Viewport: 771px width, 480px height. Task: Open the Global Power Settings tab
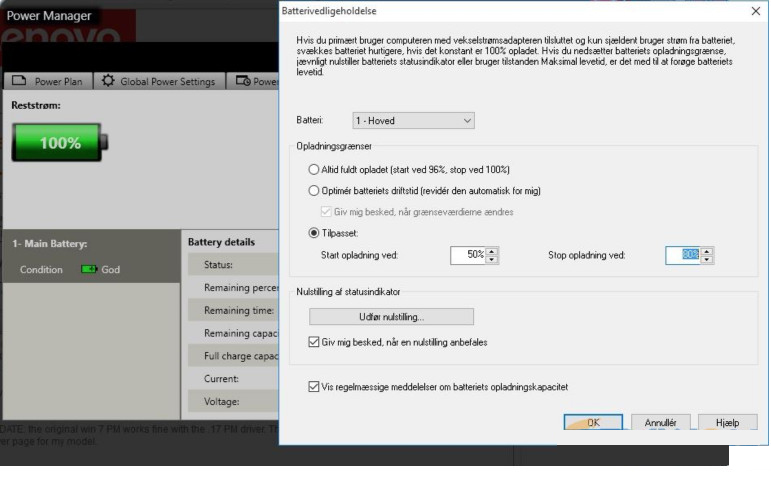(160, 81)
